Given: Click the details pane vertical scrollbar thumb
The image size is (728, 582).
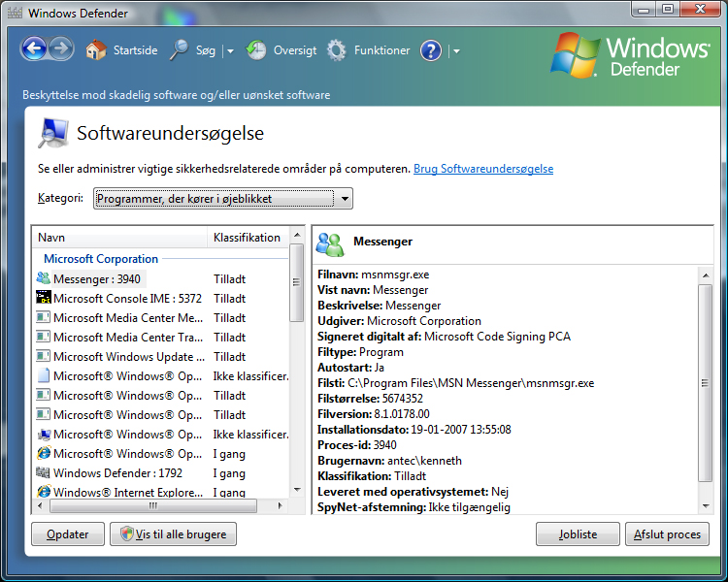Looking at the screenshot, I should [x=706, y=383].
